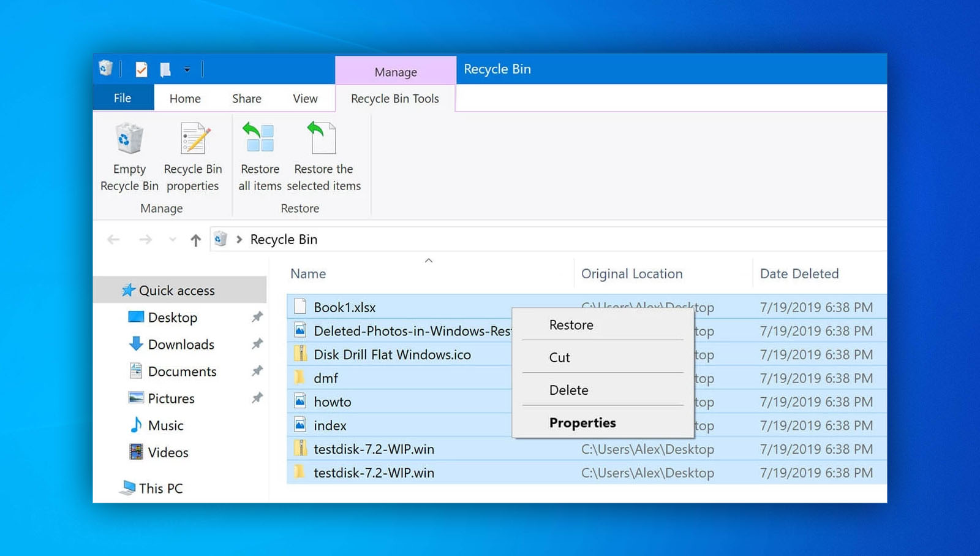980x556 pixels.
Task: Switch to the View ribbon tab
Action: pyautogui.click(x=305, y=99)
